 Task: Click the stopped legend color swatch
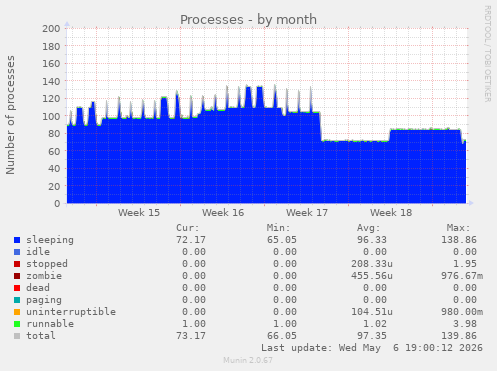coord(17,264)
